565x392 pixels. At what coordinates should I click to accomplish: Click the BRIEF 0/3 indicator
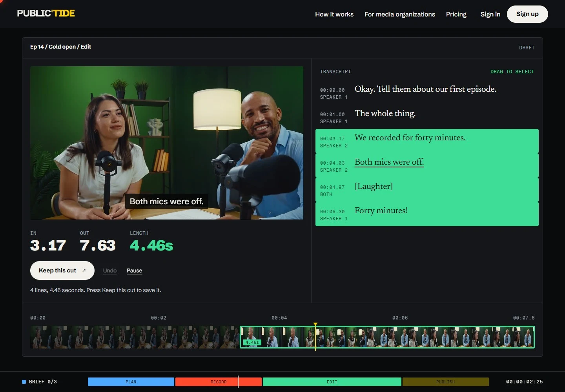(39, 382)
